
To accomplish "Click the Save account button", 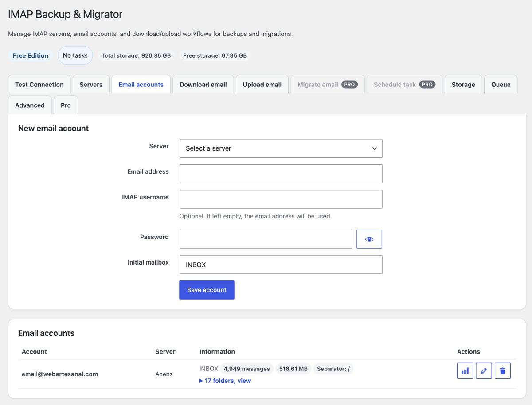I will tap(207, 290).
